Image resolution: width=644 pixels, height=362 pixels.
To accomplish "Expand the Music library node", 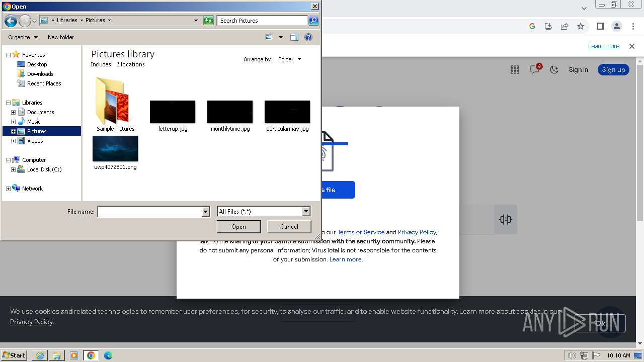I will 13,122.
